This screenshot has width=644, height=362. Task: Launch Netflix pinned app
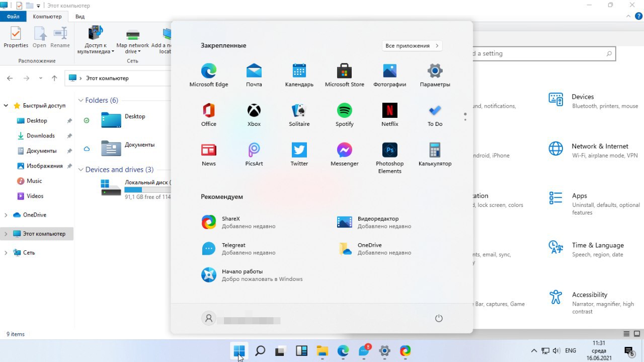pyautogui.click(x=390, y=115)
